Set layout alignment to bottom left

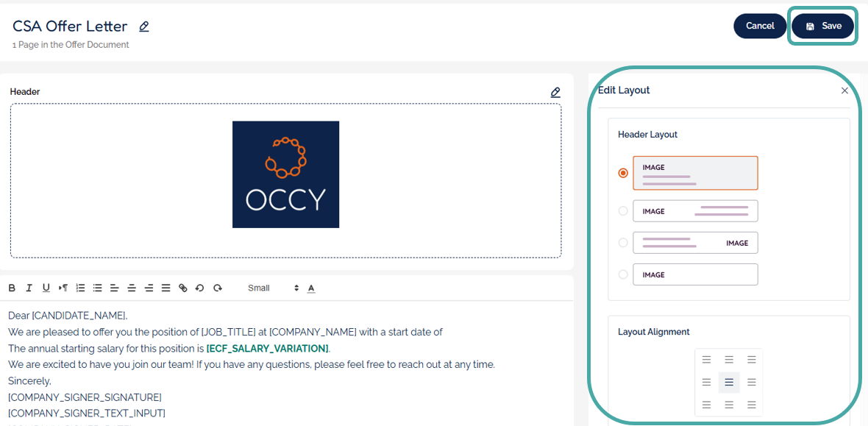(706, 405)
